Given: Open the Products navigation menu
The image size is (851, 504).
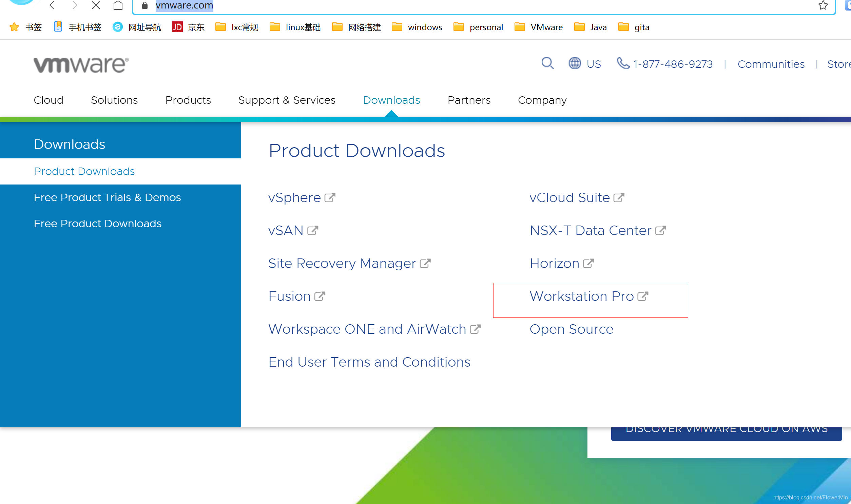Looking at the screenshot, I should coord(188,100).
